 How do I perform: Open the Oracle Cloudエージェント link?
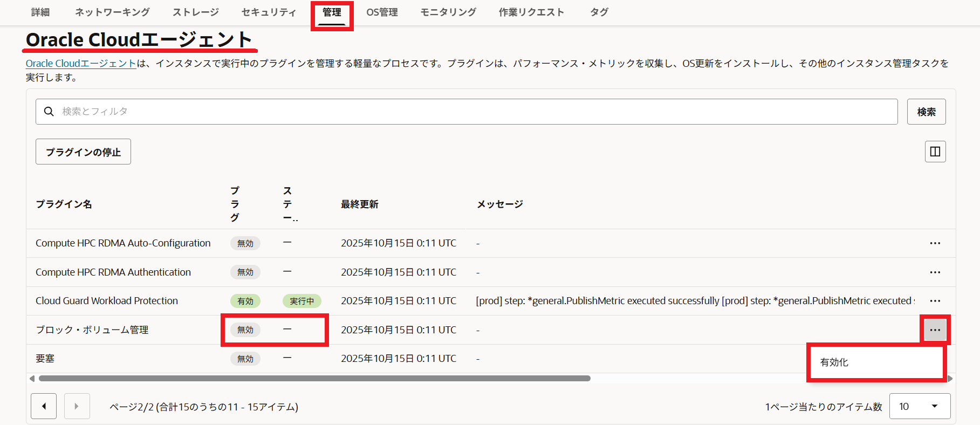point(81,64)
